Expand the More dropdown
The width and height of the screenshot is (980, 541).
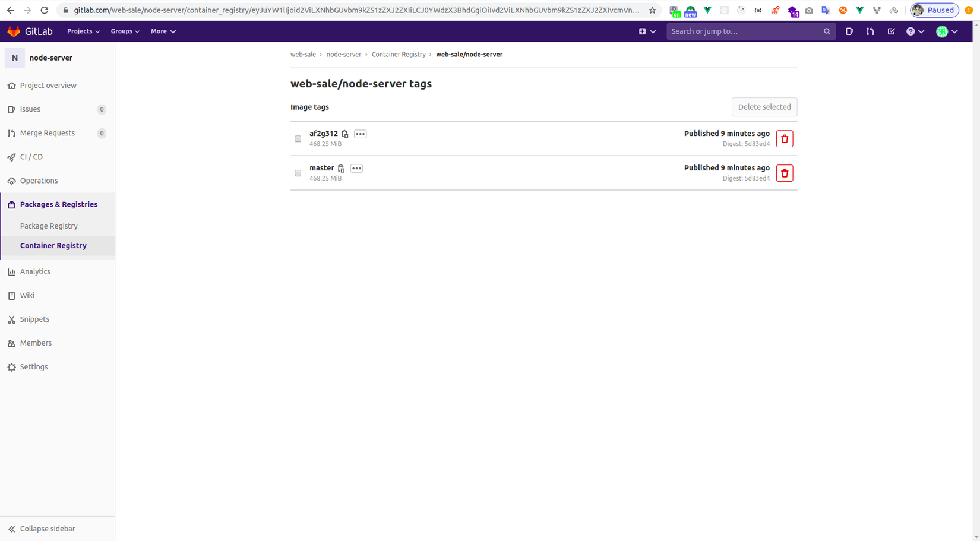(x=163, y=31)
